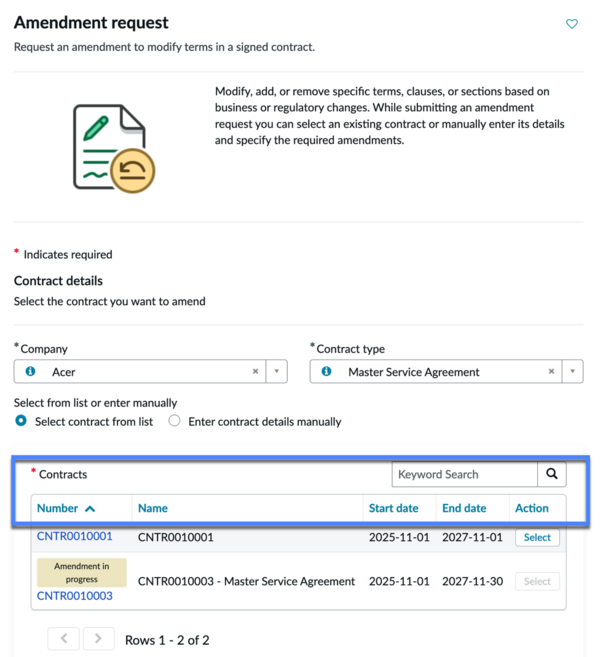The width and height of the screenshot is (600, 657).
Task: Sort contracts by Name column
Action: 153,508
